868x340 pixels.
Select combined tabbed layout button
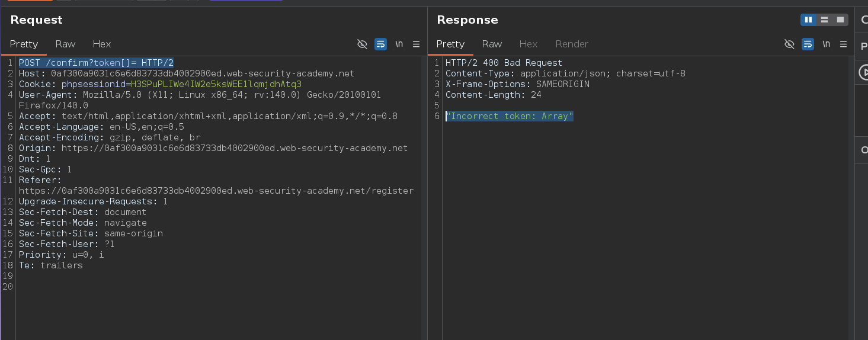[840, 20]
